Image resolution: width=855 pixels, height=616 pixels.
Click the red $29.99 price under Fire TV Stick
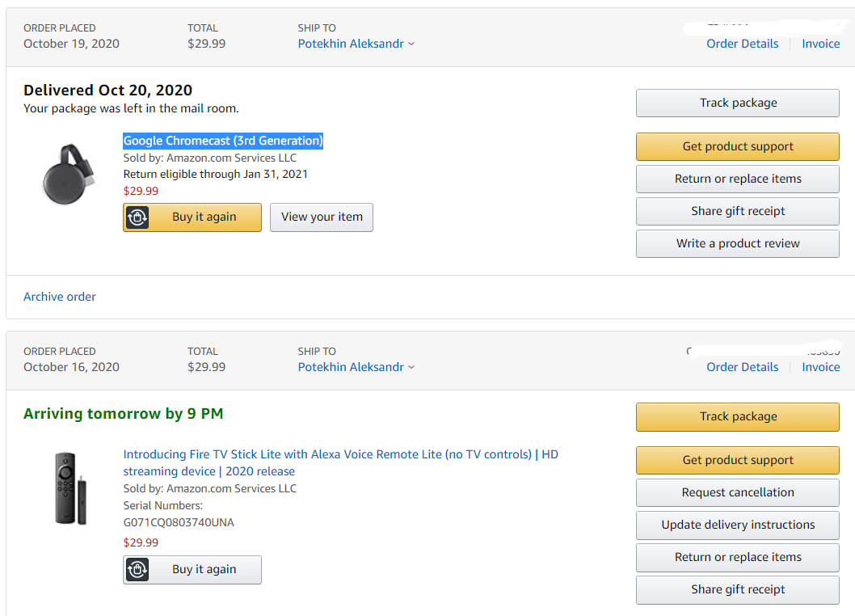pyautogui.click(x=141, y=543)
